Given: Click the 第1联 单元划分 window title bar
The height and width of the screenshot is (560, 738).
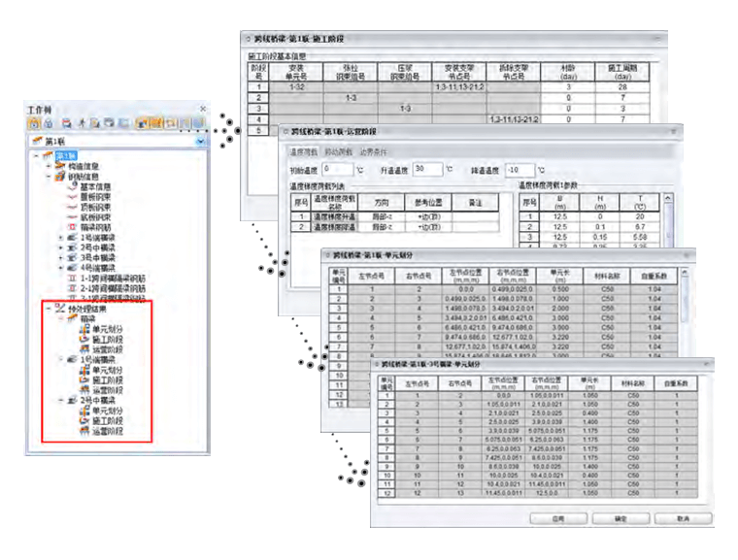Looking at the screenshot, I should (x=508, y=255).
